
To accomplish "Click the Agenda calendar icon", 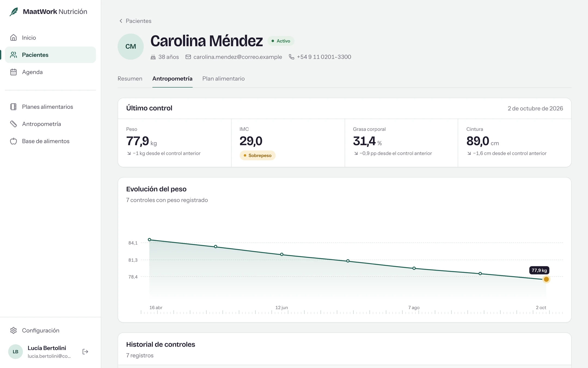I will (13, 72).
